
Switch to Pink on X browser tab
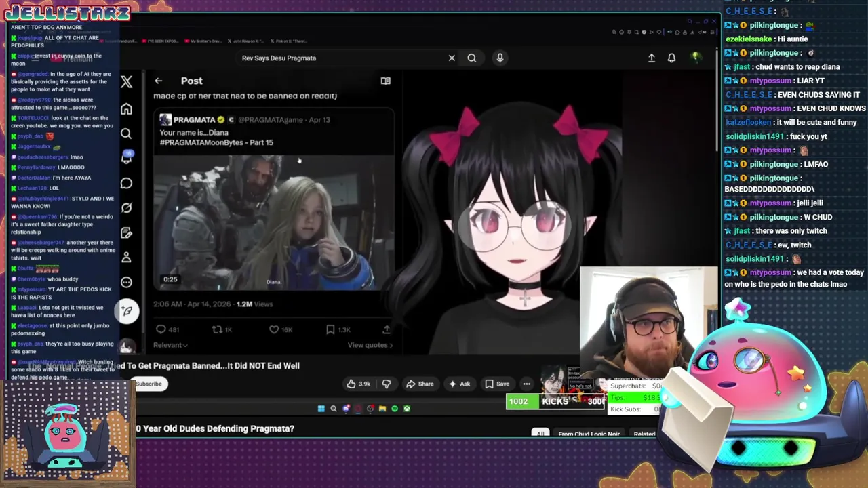288,41
